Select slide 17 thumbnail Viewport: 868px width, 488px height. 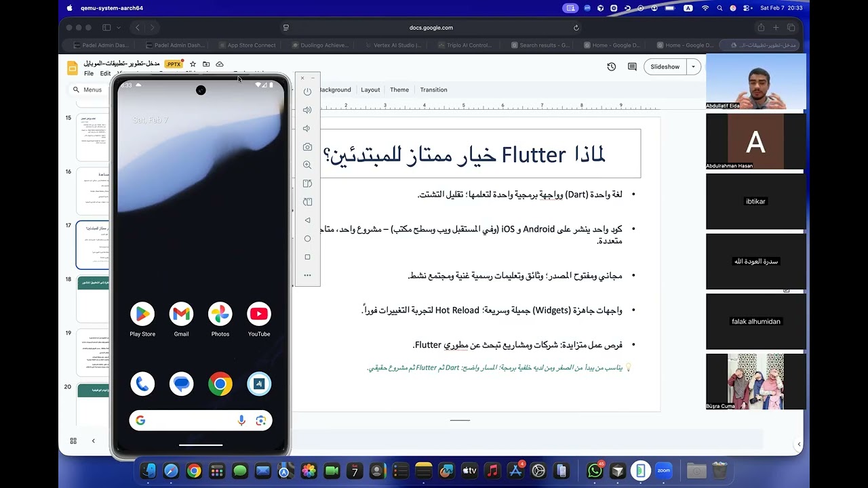pyautogui.click(x=94, y=245)
